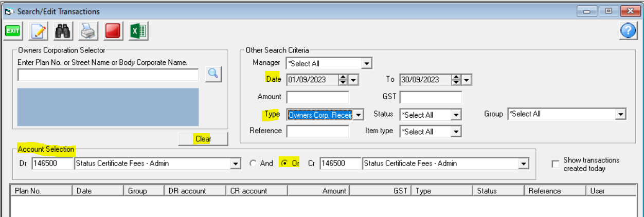Click the start Date field 01/09/2023

(x=312, y=80)
